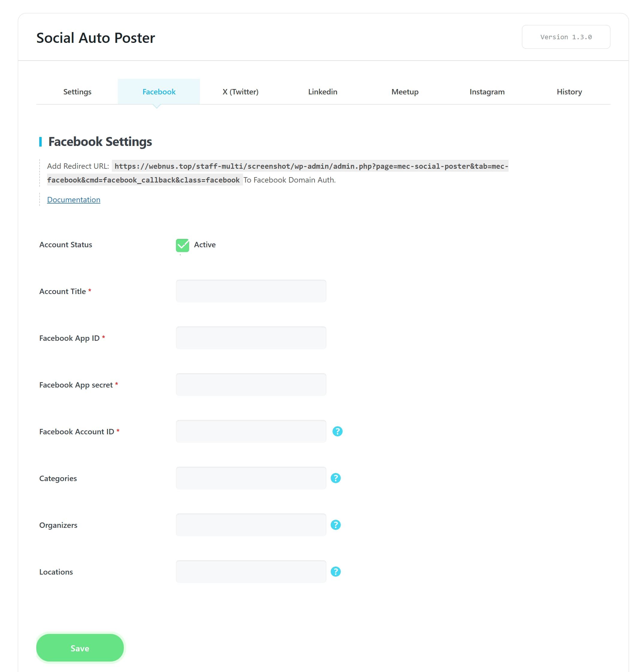Open the Documentation link

pyautogui.click(x=73, y=200)
